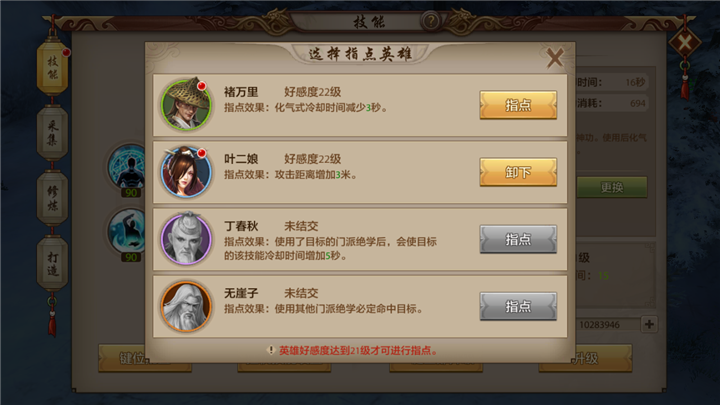Click 指点 button for 褚万里
This screenshot has width=720, height=405.
pos(518,105)
